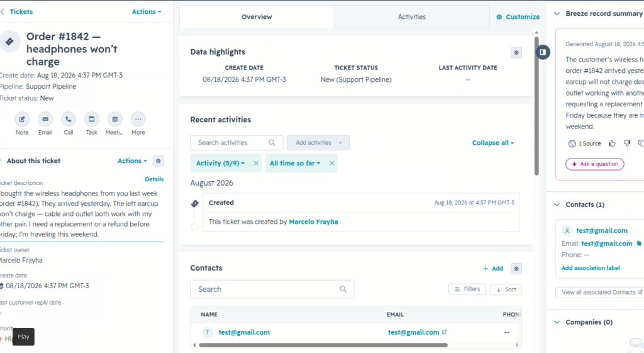Sort by NAME column header
The image size is (644, 353).
click(x=209, y=315)
